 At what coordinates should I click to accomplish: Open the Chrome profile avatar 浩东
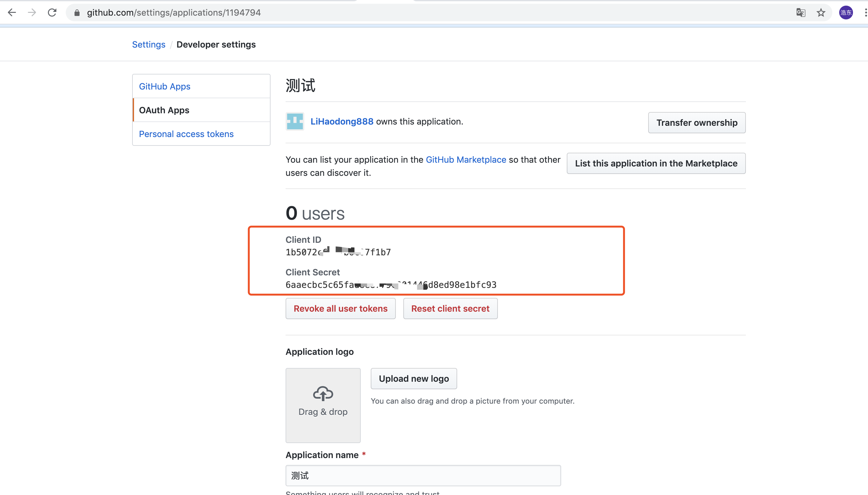click(845, 13)
